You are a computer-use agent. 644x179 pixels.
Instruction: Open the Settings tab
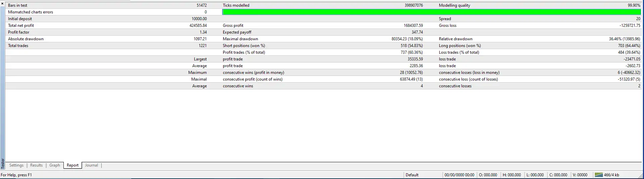[16, 165]
